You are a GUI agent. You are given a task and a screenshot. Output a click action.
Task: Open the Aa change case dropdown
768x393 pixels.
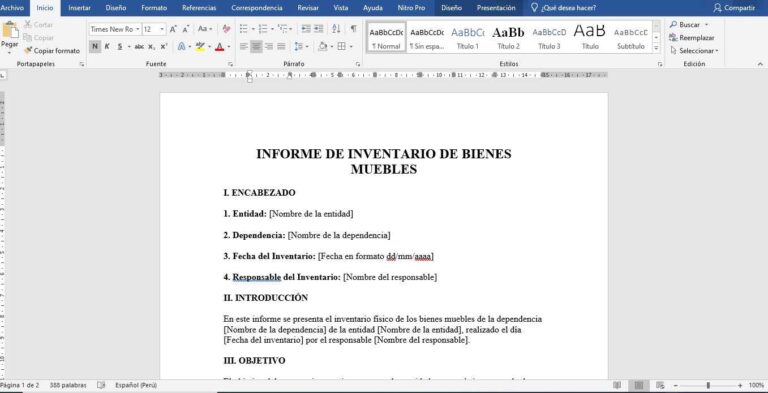click(x=205, y=29)
